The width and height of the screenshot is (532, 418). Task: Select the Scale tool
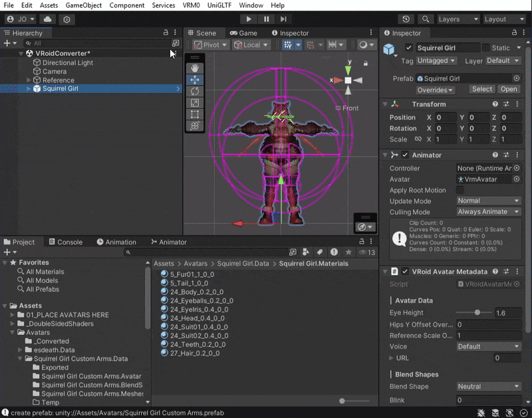pyautogui.click(x=195, y=103)
